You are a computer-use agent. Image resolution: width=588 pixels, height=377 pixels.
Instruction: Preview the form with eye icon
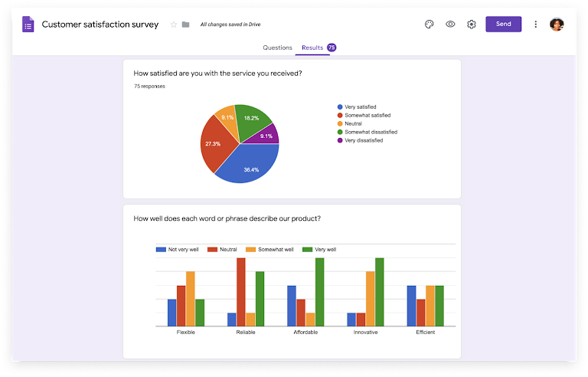(450, 24)
